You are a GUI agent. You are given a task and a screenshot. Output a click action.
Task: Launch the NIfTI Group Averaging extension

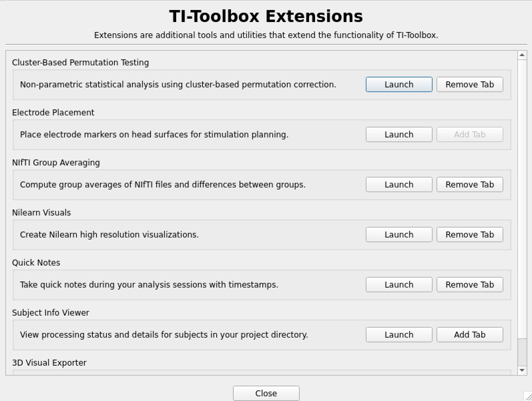click(x=399, y=184)
